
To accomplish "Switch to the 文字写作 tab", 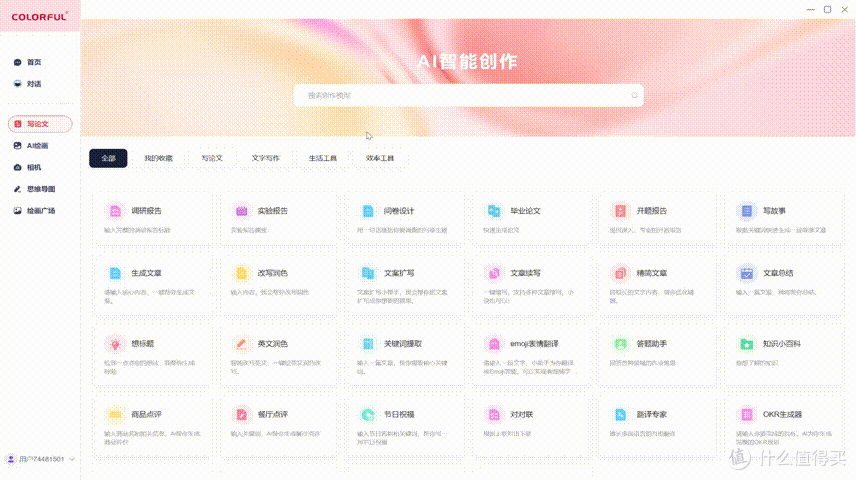I will [x=265, y=158].
